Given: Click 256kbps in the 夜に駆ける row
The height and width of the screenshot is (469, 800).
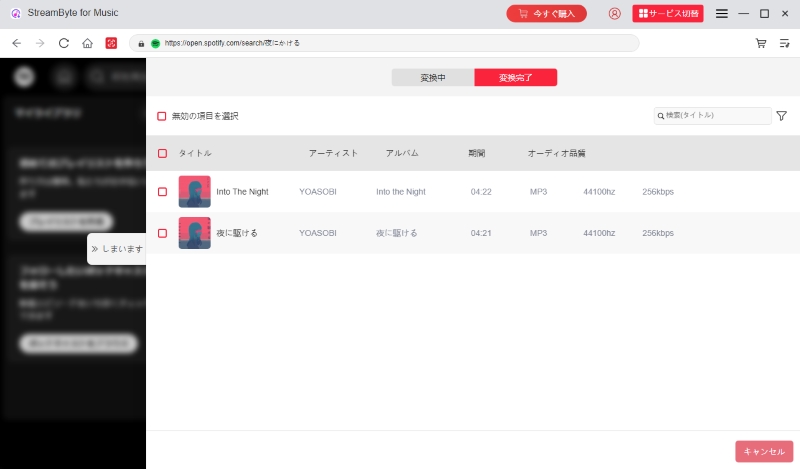Looking at the screenshot, I should 658,233.
